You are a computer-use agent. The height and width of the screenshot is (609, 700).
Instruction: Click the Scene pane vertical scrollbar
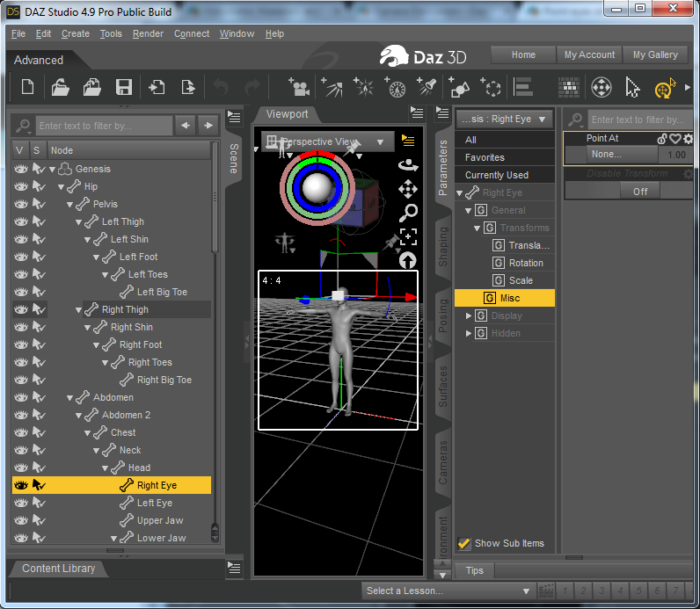(215, 199)
